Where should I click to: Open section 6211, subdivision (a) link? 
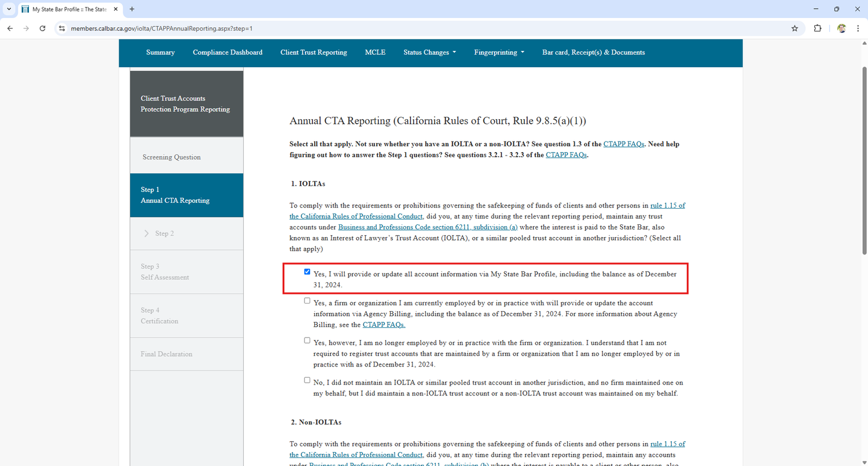coord(428,227)
